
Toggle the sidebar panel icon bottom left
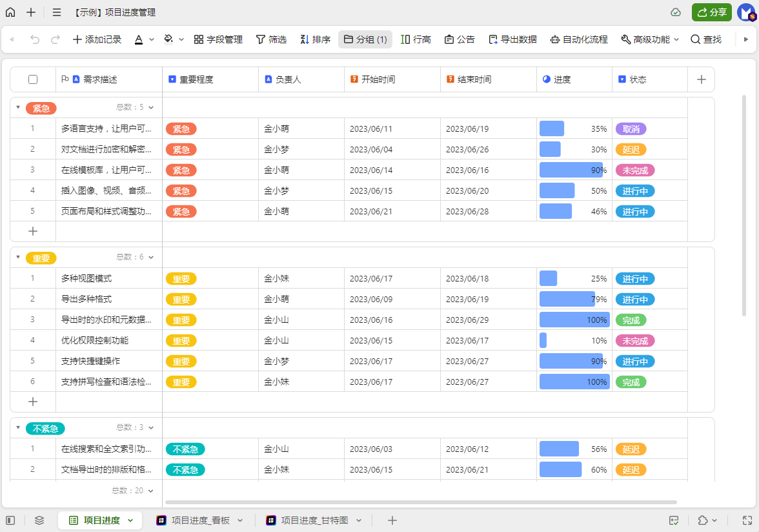coord(10,520)
